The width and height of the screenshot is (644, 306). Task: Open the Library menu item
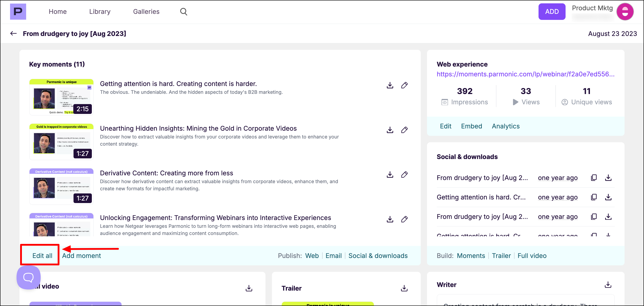click(100, 12)
